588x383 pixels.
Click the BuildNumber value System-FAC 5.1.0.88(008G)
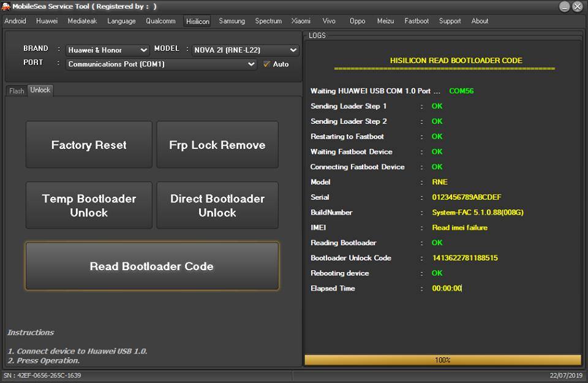(x=478, y=213)
